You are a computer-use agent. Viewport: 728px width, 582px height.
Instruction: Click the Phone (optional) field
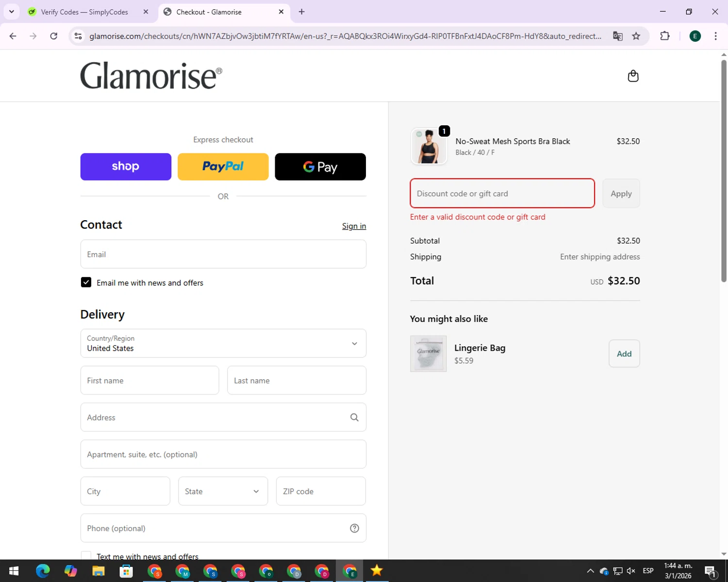coord(223,528)
